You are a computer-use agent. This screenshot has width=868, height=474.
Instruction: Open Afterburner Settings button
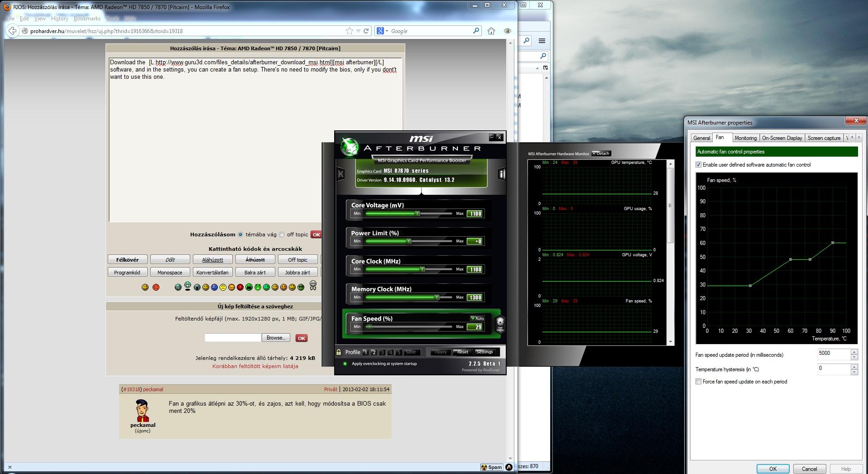point(484,352)
